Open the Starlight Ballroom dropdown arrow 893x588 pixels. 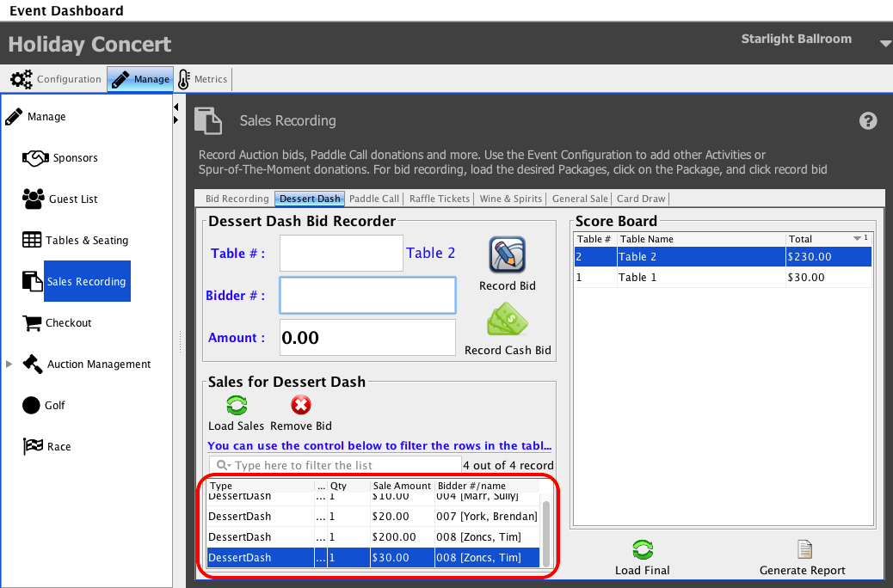pyautogui.click(x=884, y=43)
